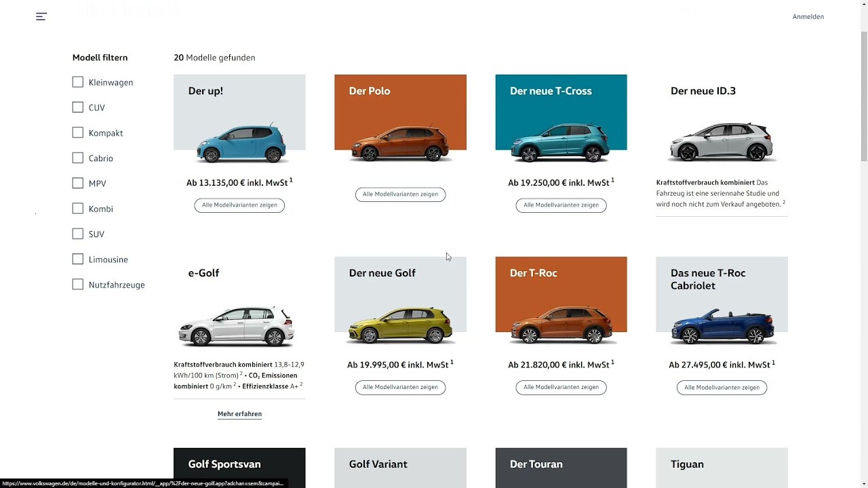The image size is (868, 488).
Task: Check the Kombi filter option
Action: point(77,209)
